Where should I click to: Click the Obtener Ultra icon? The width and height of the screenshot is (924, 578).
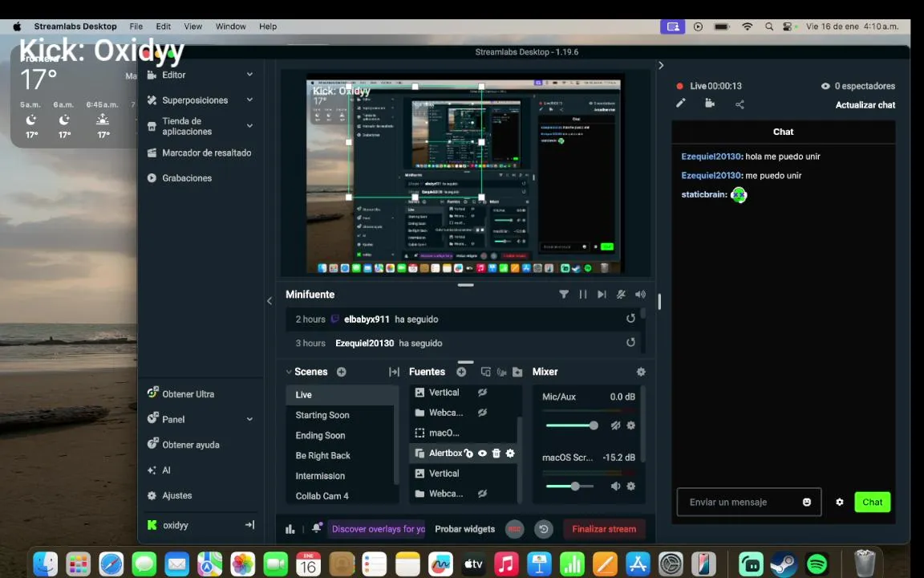(x=152, y=393)
